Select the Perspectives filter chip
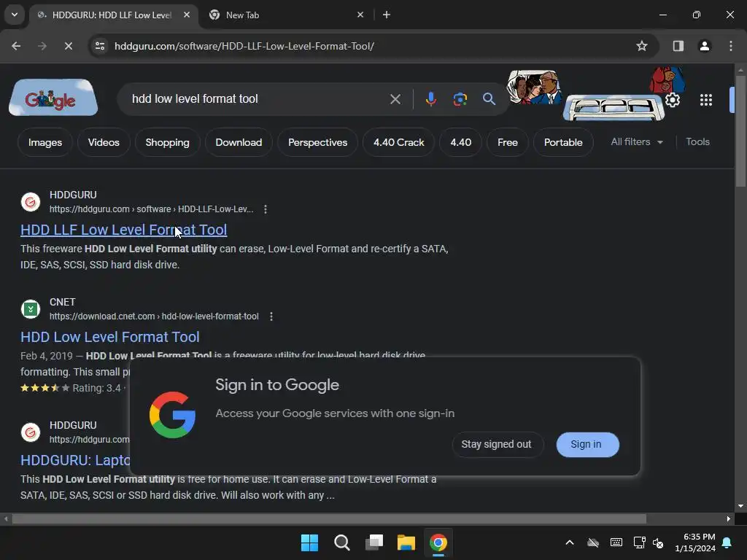 (317, 142)
